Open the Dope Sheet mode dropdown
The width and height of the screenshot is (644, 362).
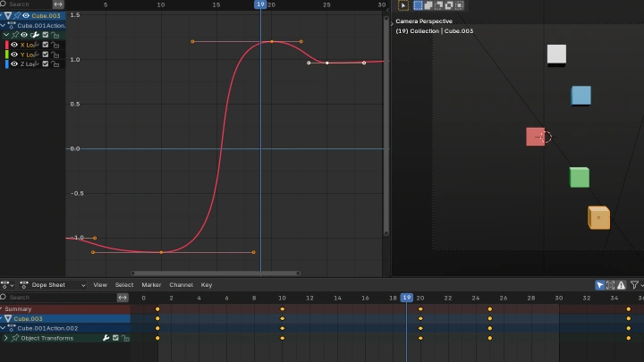pos(54,285)
